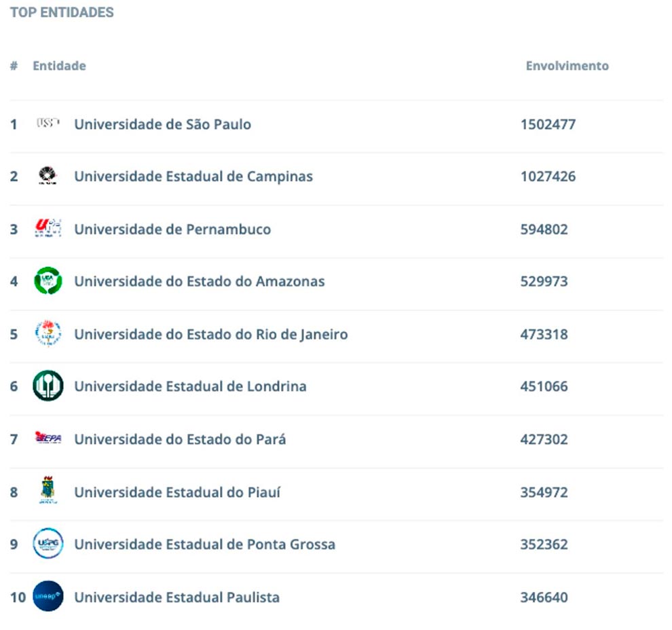Click the dark green Universidade Estadual de Londrina logo

click(x=48, y=386)
